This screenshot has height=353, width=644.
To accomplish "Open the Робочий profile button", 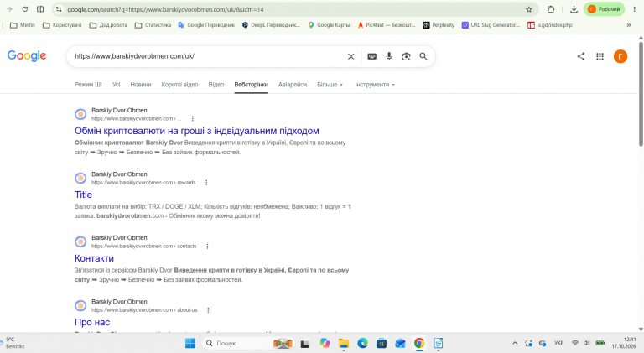I will coord(604,9).
